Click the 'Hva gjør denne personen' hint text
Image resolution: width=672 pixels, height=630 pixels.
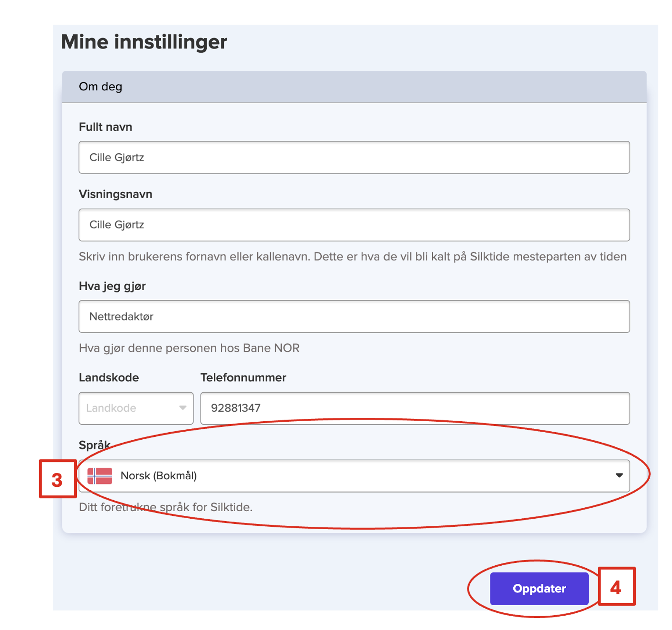click(x=189, y=348)
